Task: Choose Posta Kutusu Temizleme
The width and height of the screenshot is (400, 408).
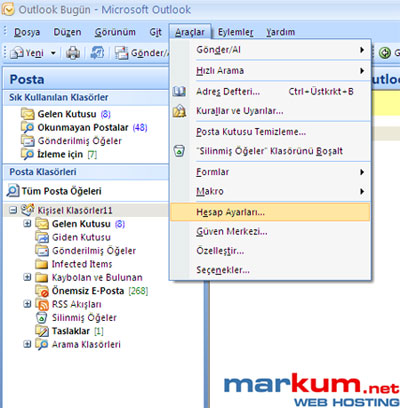Action: pos(270,132)
